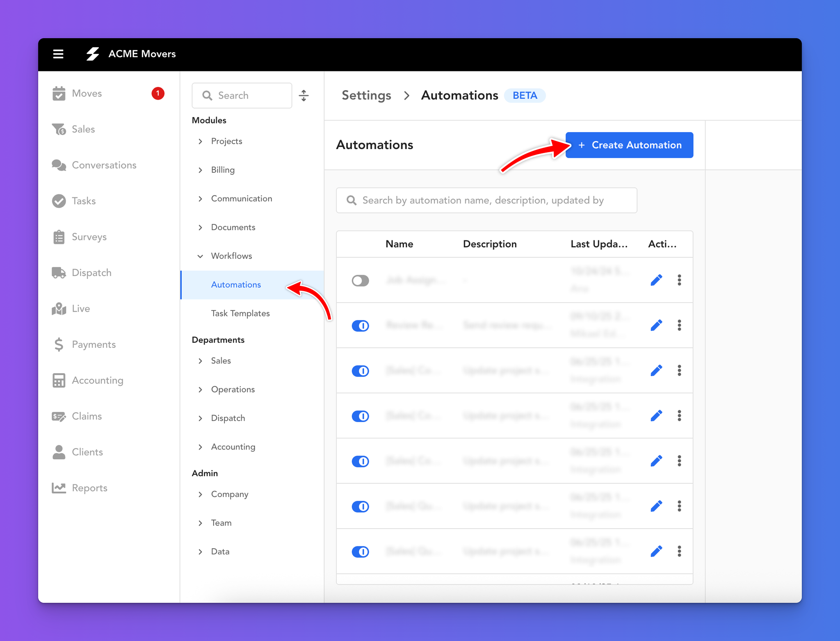Click the Moves calendar icon

point(59,94)
